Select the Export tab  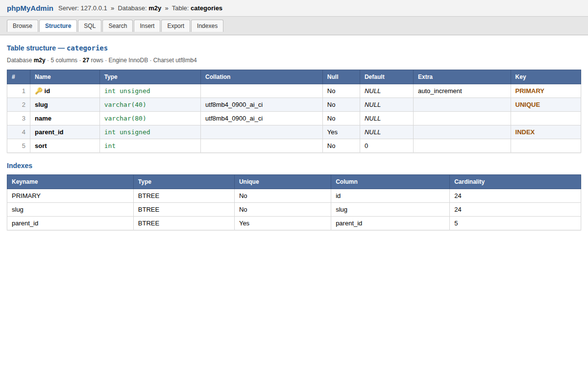click(175, 26)
